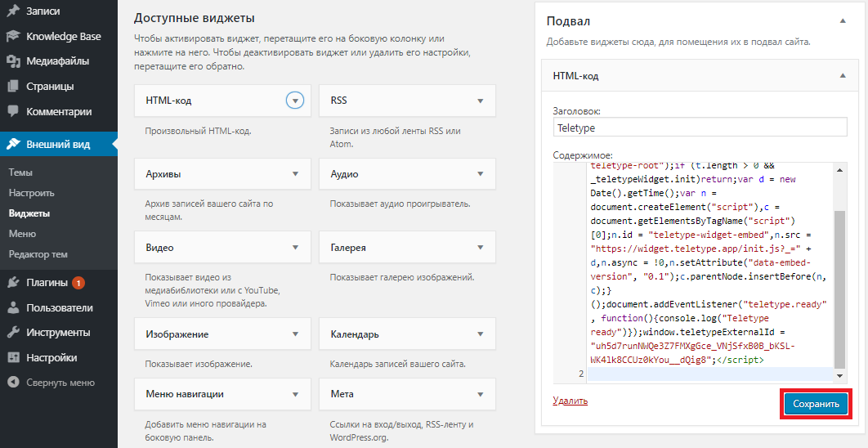Screen dimensions: 868x448
Task: Open the Комментарии menu item
Action: pyautogui.click(x=59, y=111)
